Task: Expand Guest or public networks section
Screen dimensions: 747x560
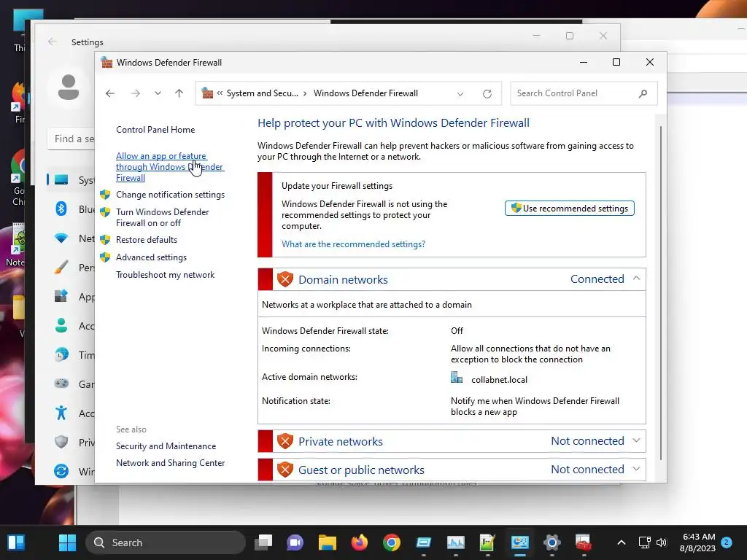Action: tap(636, 469)
